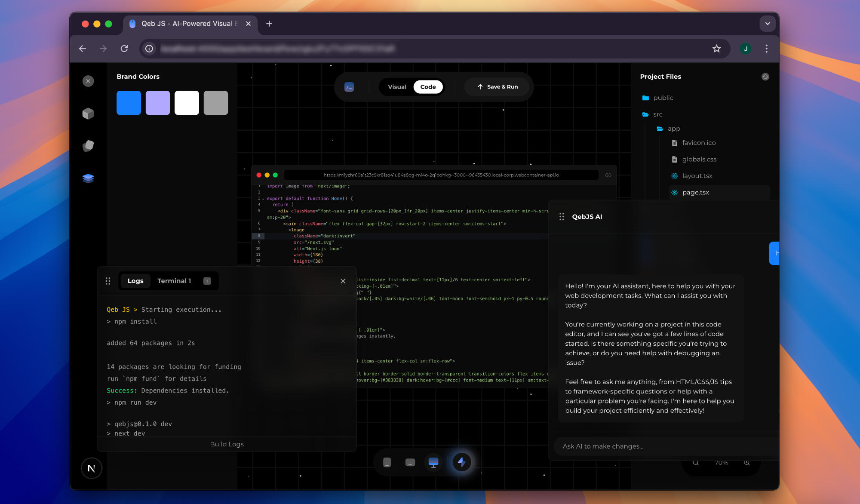Open the J profile avatar
Screen dimensions: 860x504
point(746,49)
